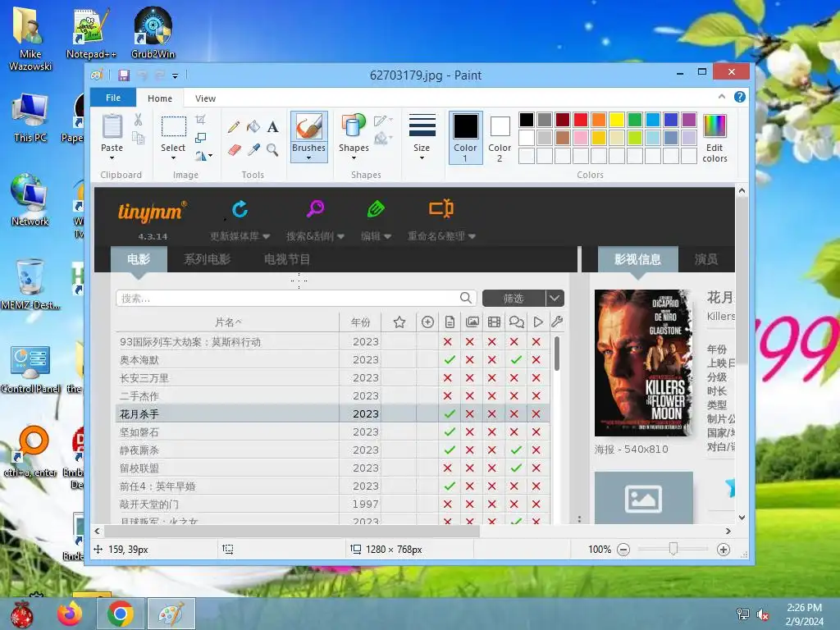The image size is (840, 630).
Task: Open Customize Quick Access Toolbar dropdown
Action: point(176,76)
